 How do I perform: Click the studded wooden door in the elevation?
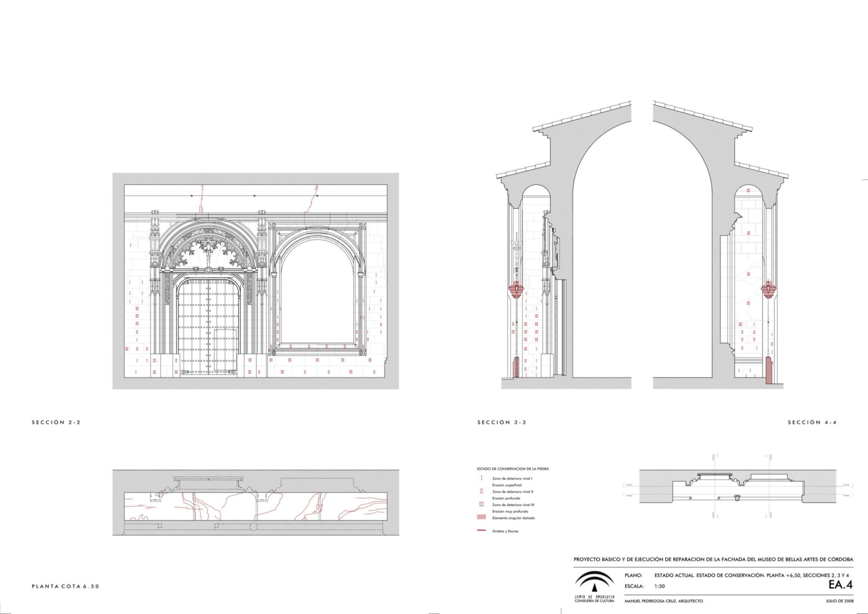point(208,325)
